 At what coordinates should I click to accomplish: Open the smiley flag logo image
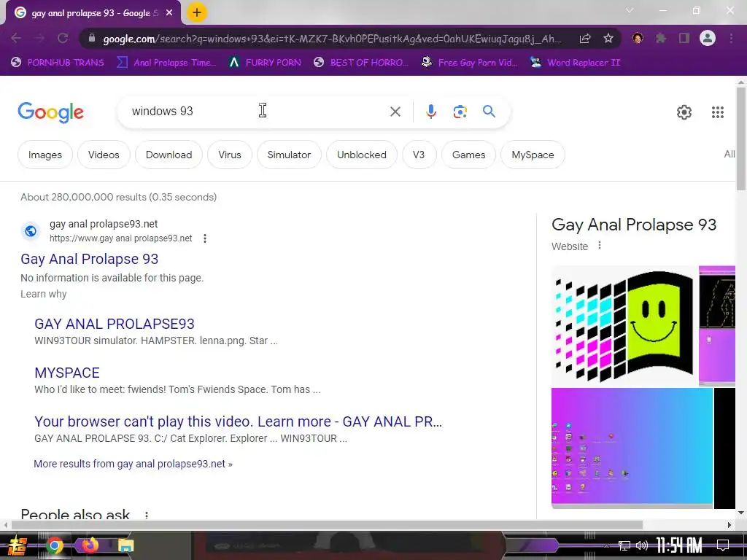tap(624, 326)
